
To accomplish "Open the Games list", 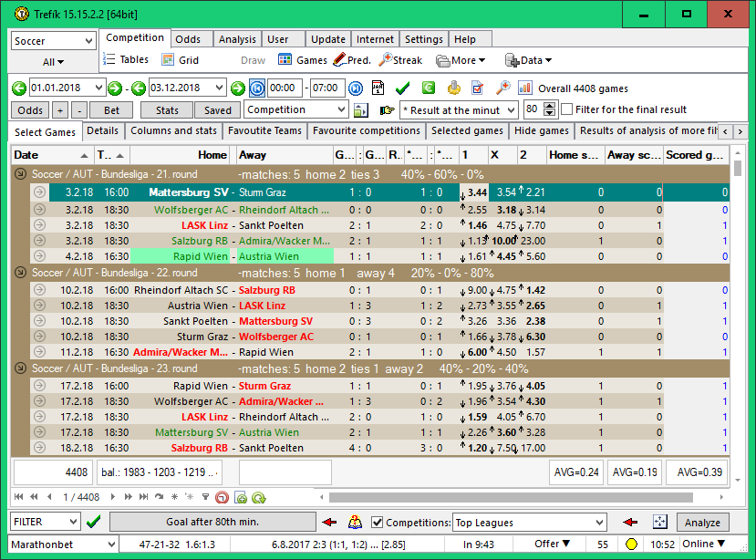I will [x=302, y=60].
